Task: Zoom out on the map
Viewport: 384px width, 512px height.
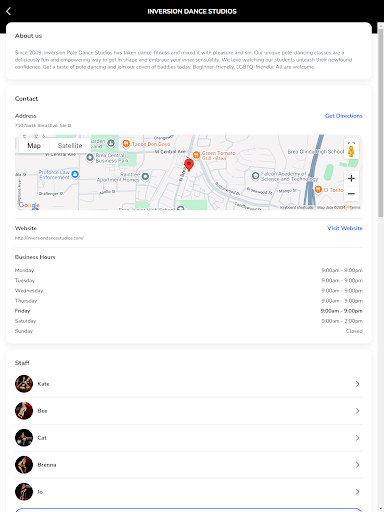Action: pos(351,194)
